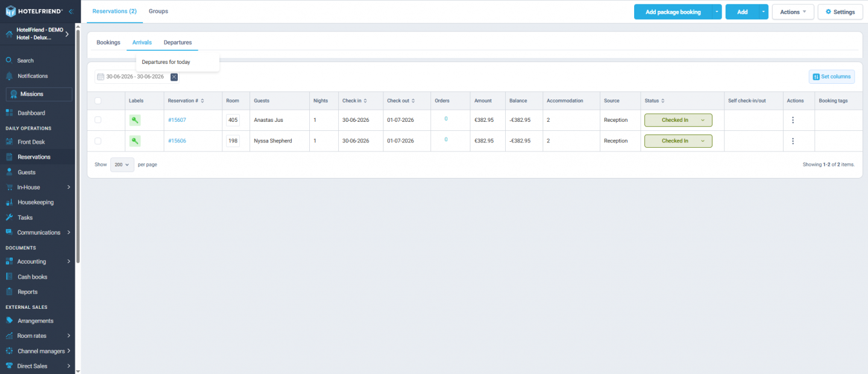Expand the Room rates submenu

(69, 335)
